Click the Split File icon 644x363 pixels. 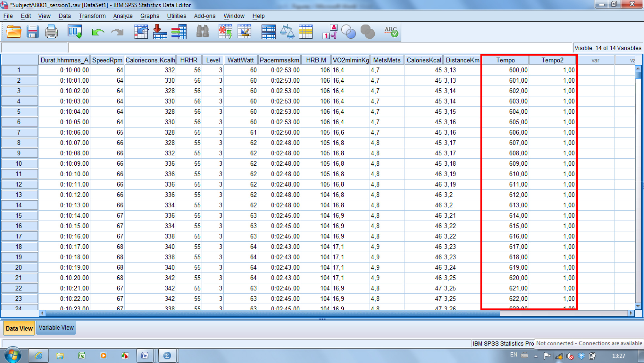click(x=268, y=32)
